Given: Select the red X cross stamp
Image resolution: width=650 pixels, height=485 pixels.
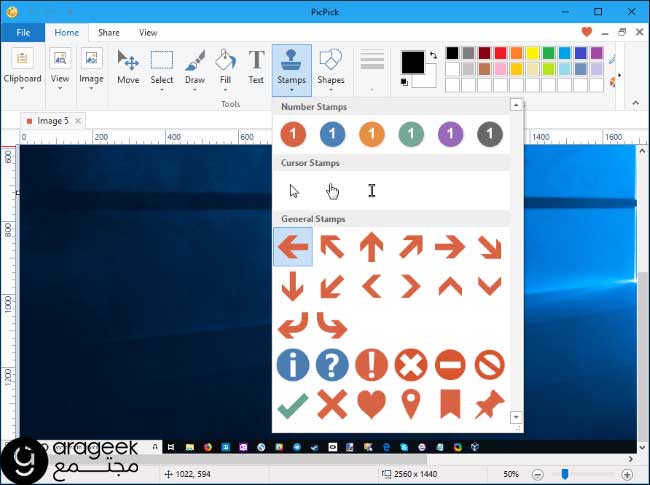Looking at the screenshot, I should [332, 404].
